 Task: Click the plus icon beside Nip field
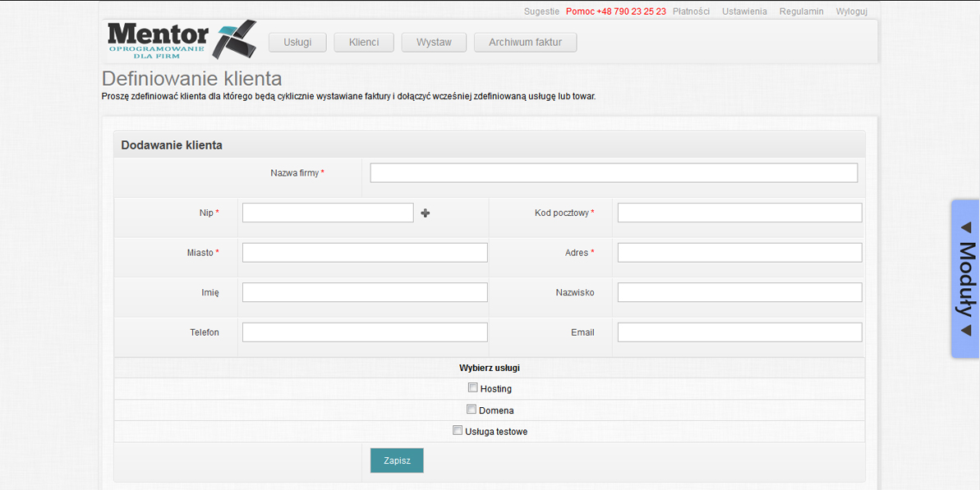426,213
